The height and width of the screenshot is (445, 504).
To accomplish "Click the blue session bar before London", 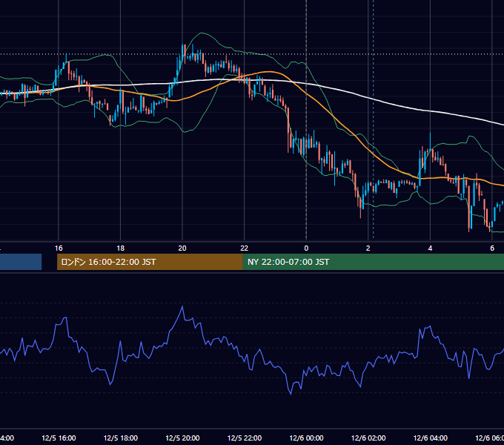I will point(21,262).
